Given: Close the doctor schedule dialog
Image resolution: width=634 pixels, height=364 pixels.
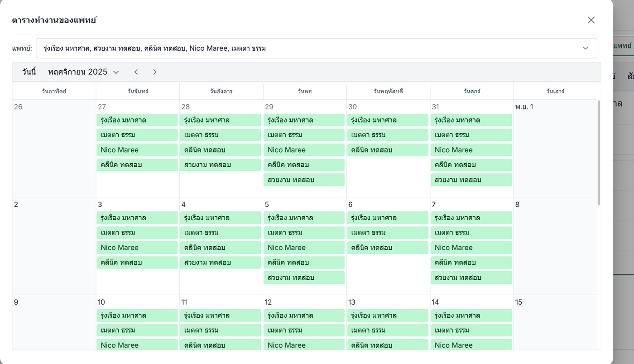Looking at the screenshot, I should click(x=591, y=20).
